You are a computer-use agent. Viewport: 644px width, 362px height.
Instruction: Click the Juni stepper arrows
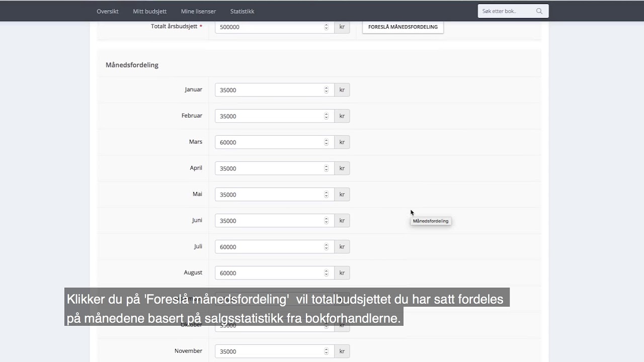coord(326,221)
